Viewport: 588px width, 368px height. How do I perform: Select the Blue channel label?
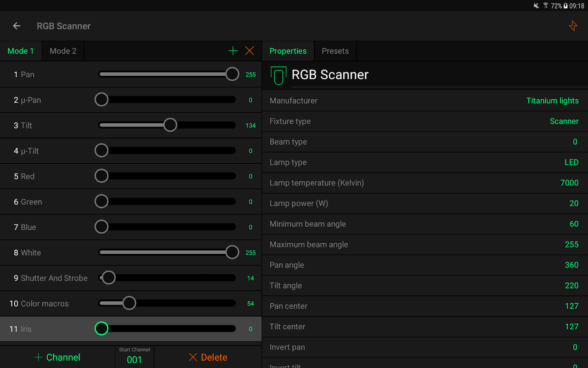pyautogui.click(x=28, y=227)
